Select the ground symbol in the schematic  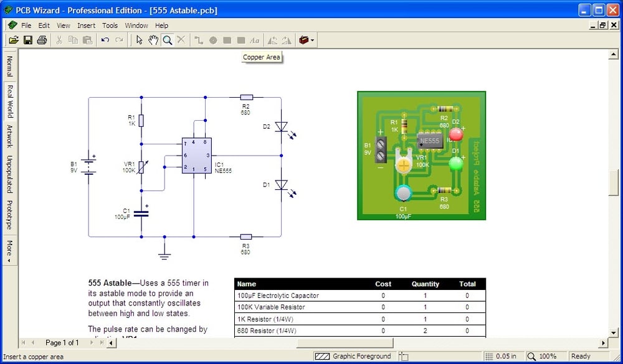pyautogui.click(x=164, y=251)
